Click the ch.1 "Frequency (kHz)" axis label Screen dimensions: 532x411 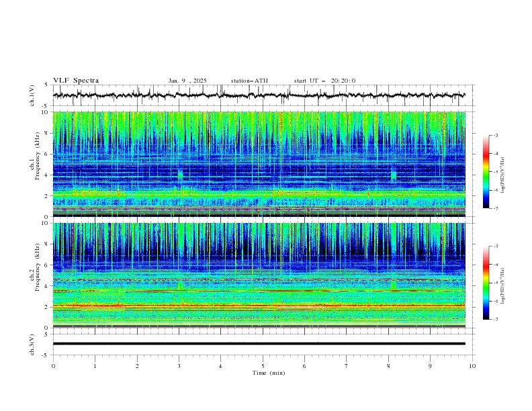pos(38,156)
